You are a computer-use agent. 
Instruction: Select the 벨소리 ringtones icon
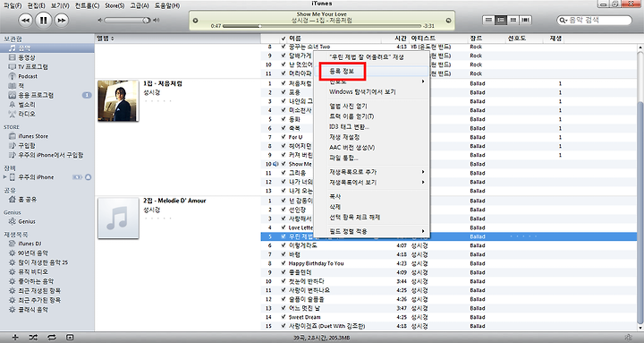13,105
